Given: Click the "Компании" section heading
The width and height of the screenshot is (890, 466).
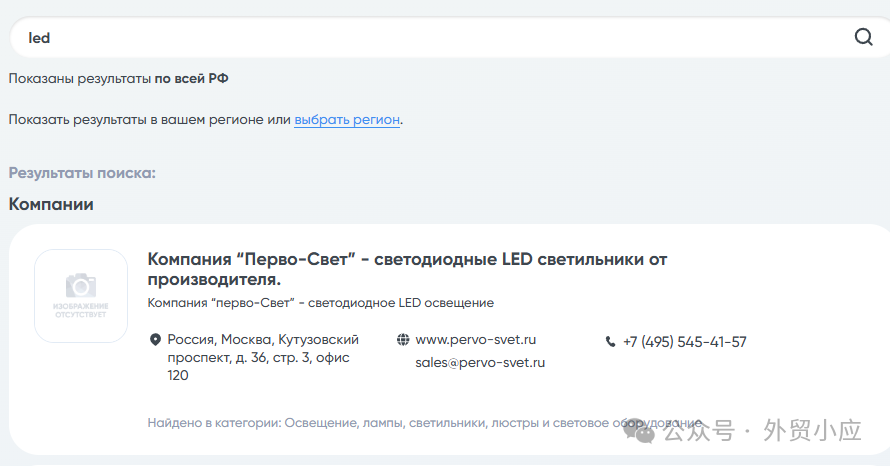Looking at the screenshot, I should (x=51, y=204).
